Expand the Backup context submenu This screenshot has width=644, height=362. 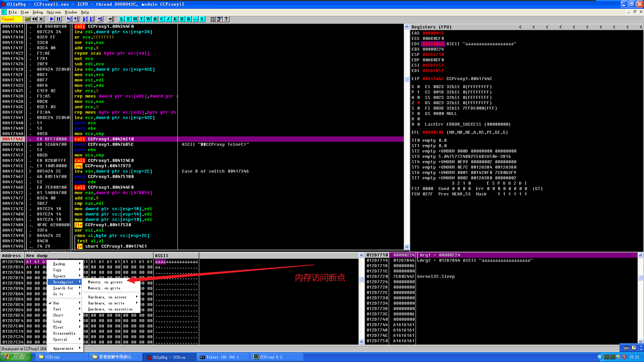[65, 264]
